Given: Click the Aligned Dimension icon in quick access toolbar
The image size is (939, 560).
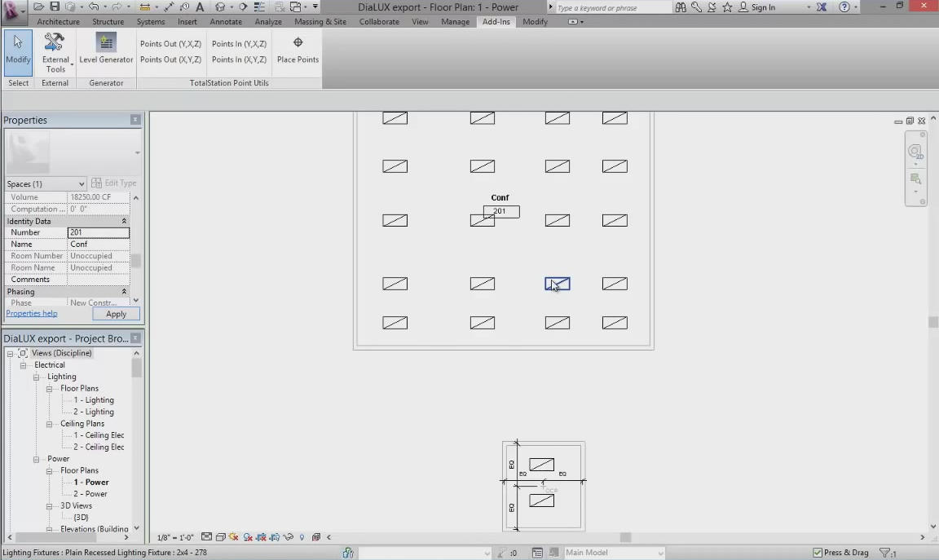Looking at the screenshot, I should pyautogui.click(x=169, y=7).
